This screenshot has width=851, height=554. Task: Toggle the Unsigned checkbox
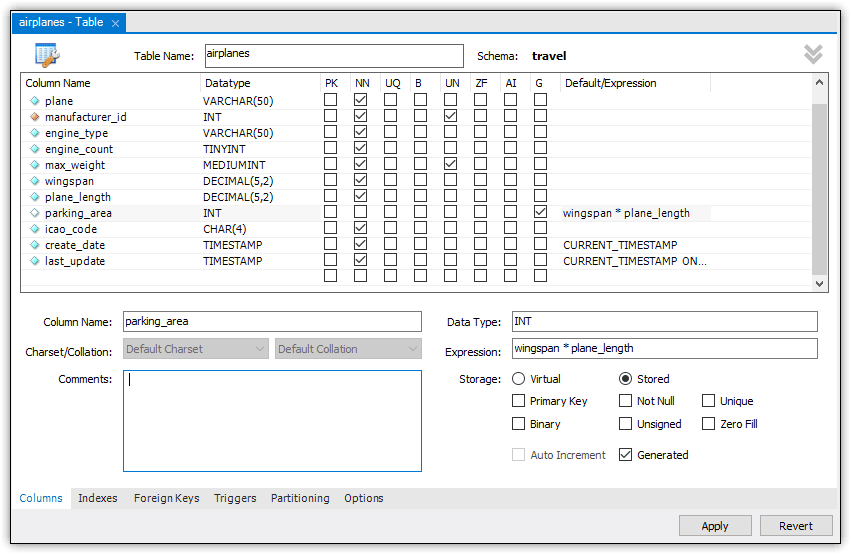click(x=626, y=424)
